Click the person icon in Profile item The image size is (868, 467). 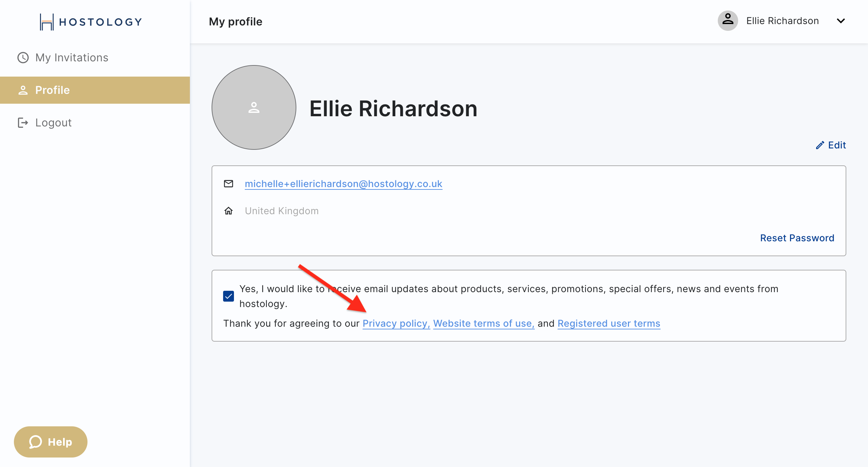pyautogui.click(x=23, y=90)
